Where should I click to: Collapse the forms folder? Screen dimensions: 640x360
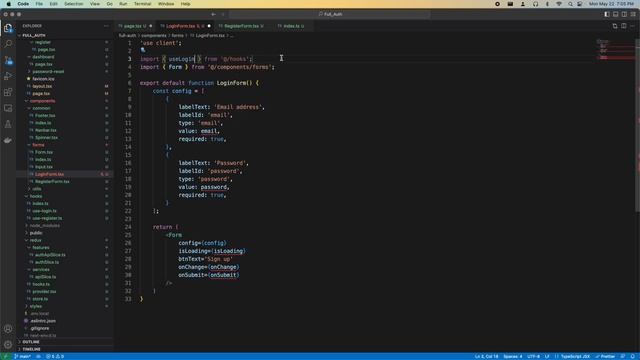pos(65,145)
